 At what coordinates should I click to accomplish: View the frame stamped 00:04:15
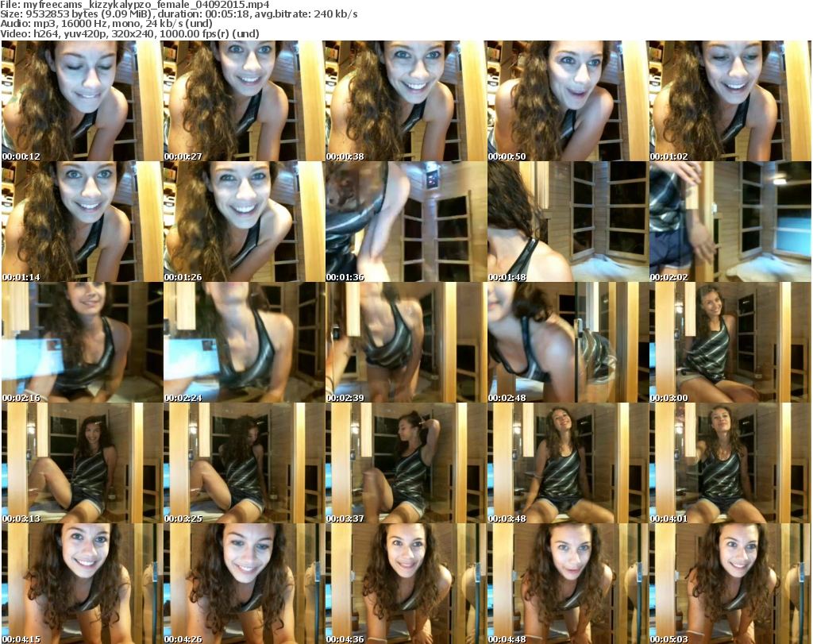pos(82,584)
